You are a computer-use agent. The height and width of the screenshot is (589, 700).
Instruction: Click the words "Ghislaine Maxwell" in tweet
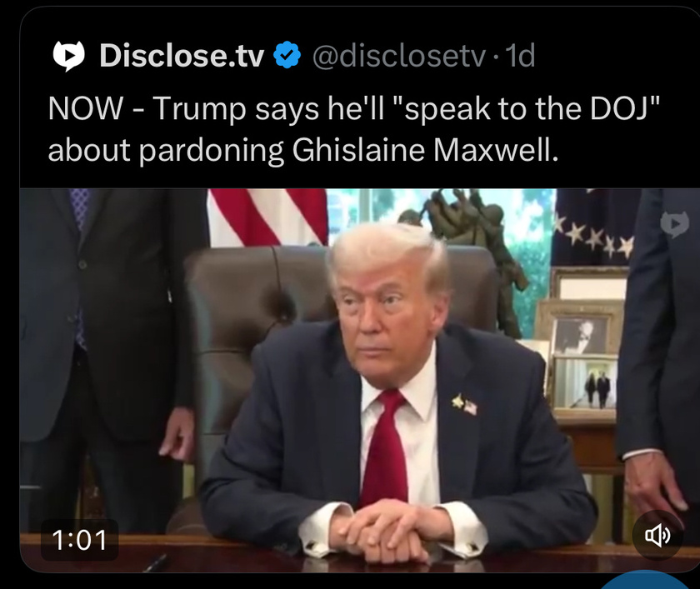click(x=425, y=150)
